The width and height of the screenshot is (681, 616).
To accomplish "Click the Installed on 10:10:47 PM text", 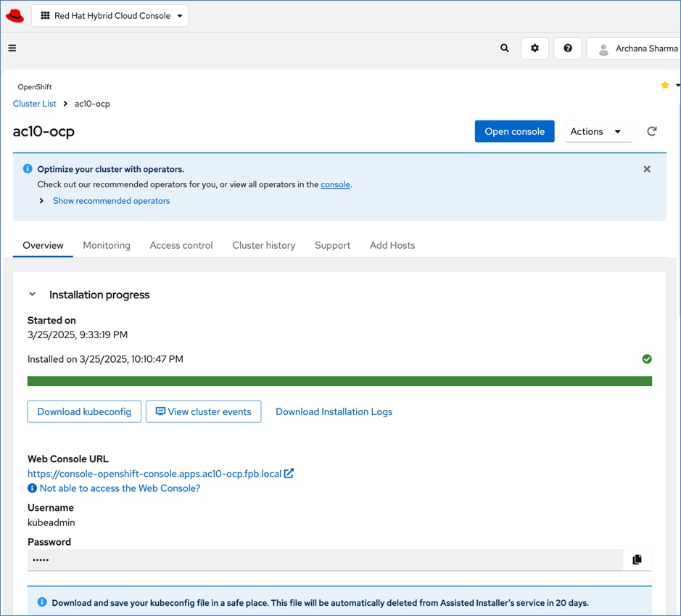I will pyautogui.click(x=105, y=359).
